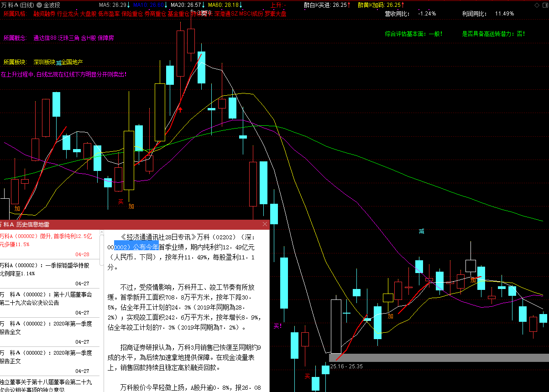Image resolution: width=549 pixels, height=392 pixels.
Task: Click the 融资融券 style tag
Action: pyautogui.click(x=44, y=14)
